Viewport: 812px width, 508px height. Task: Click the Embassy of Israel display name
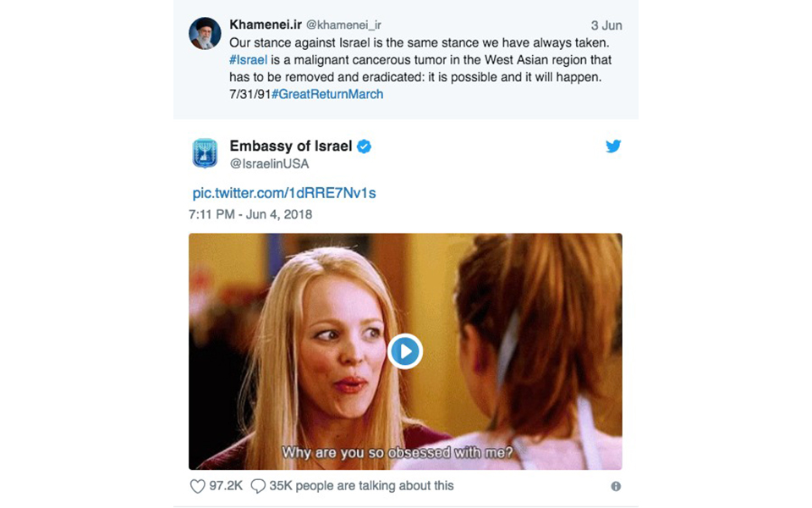[x=291, y=146]
